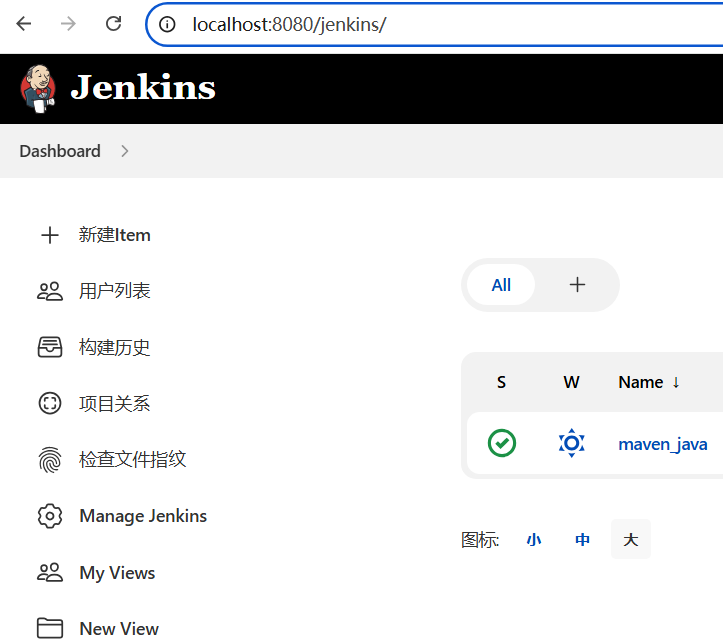Image resolution: width=723 pixels, height=641 pixels.
Task: Open 构建历史 build history
Action: tap(114, 348)
